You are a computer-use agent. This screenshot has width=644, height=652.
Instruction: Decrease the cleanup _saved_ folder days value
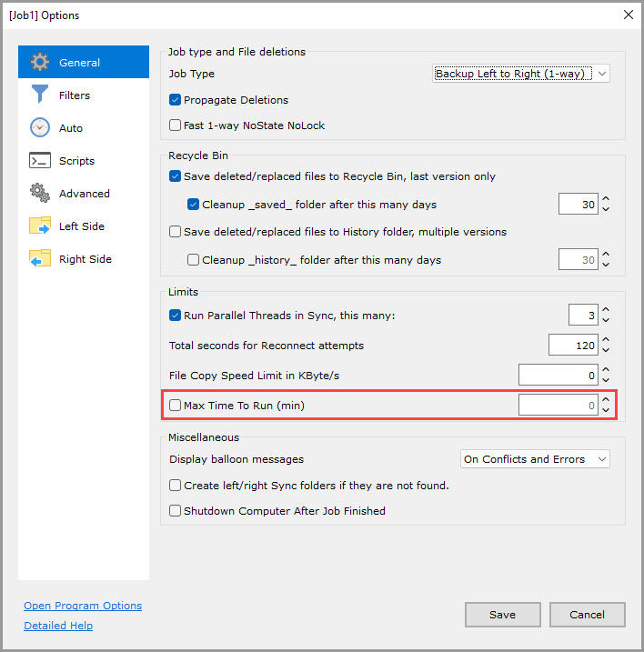[606, 210]
